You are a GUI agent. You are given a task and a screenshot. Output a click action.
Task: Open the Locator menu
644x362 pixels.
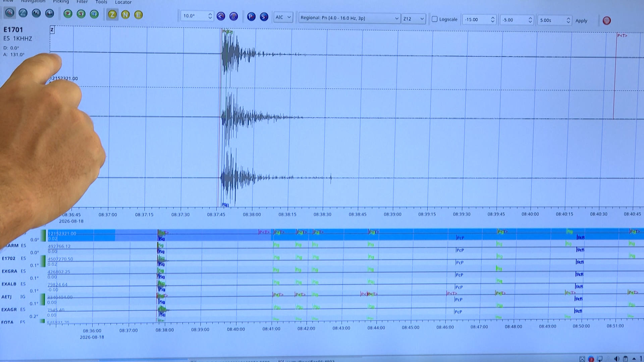pyautogui.click(x=123, y=2)
